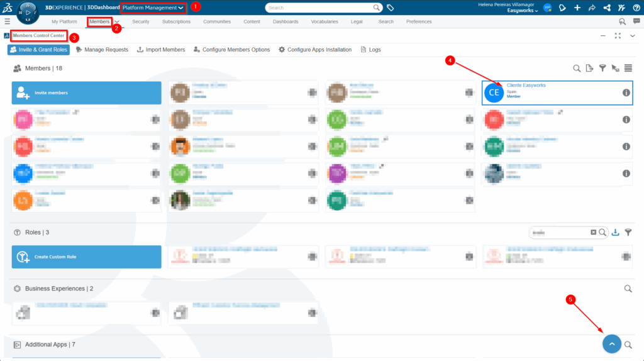Viewport: 644px width, 361px height.
Task: Select the Cliente Easyworks member card
Action: click(557, 93)
